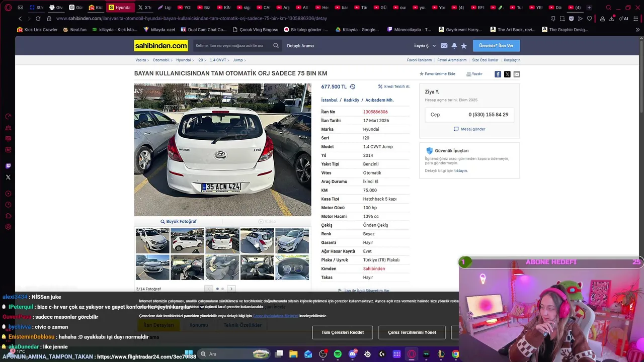Screen dimensions: 644x362
Task: Click Detaylı Arama link
Action: pyautogui.click(x=300, y=46)
